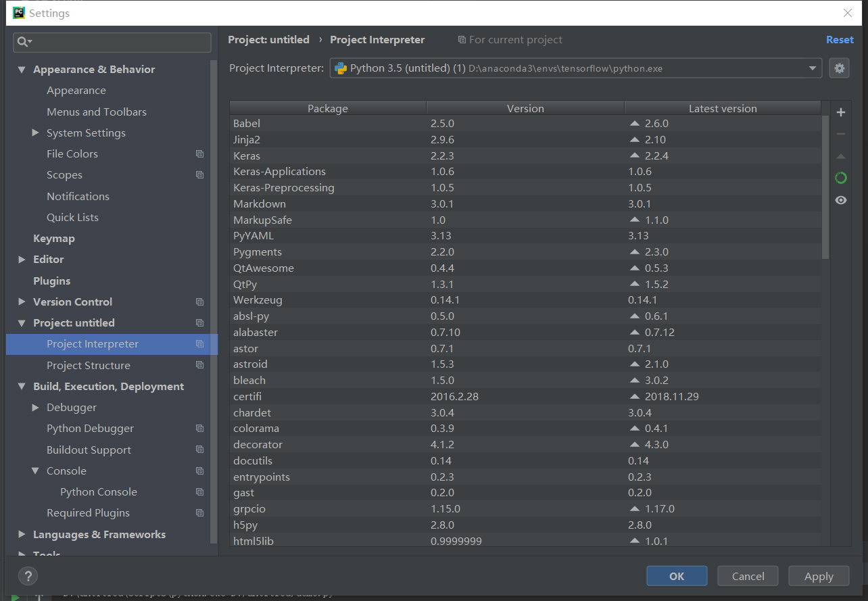Select the Markdown package row
868x601 pixels.
click(525, 204)
